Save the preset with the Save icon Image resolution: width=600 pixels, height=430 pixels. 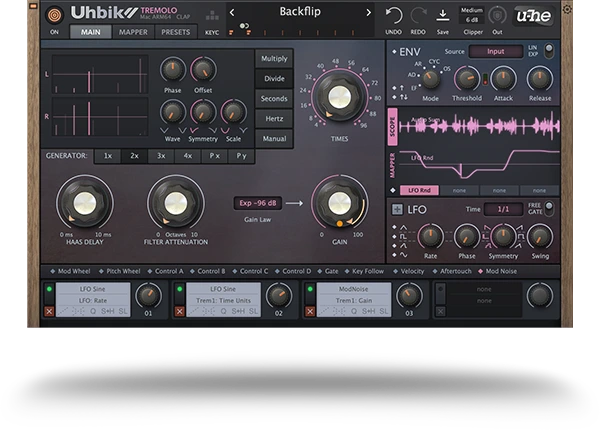(x=443, y=14)
